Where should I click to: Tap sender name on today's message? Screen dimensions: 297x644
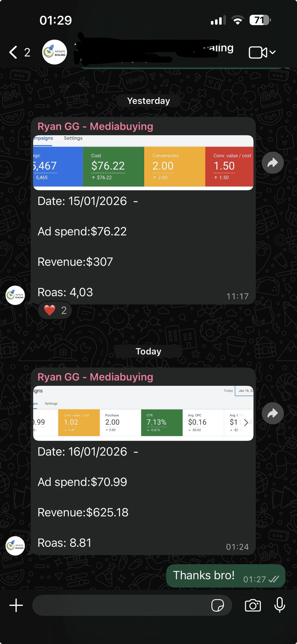pyautogui.click(x=95, y=377)
